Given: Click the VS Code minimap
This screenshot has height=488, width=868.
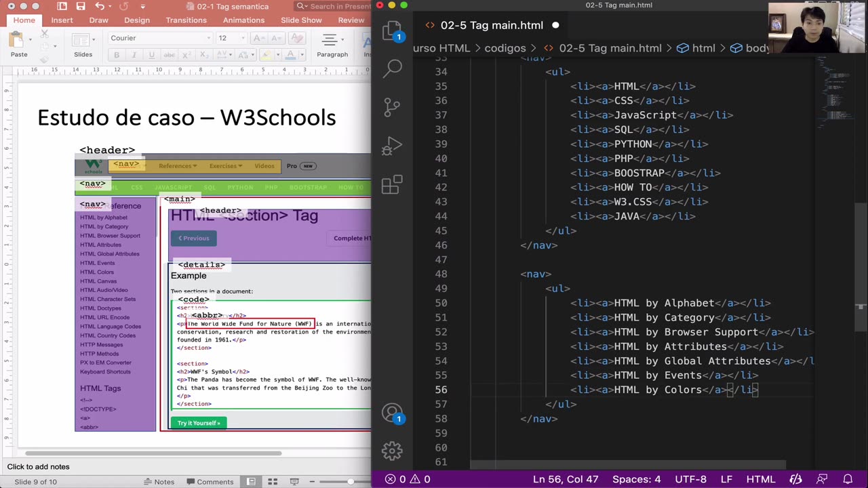Looking at the screenshot, I should click(834, 91).
